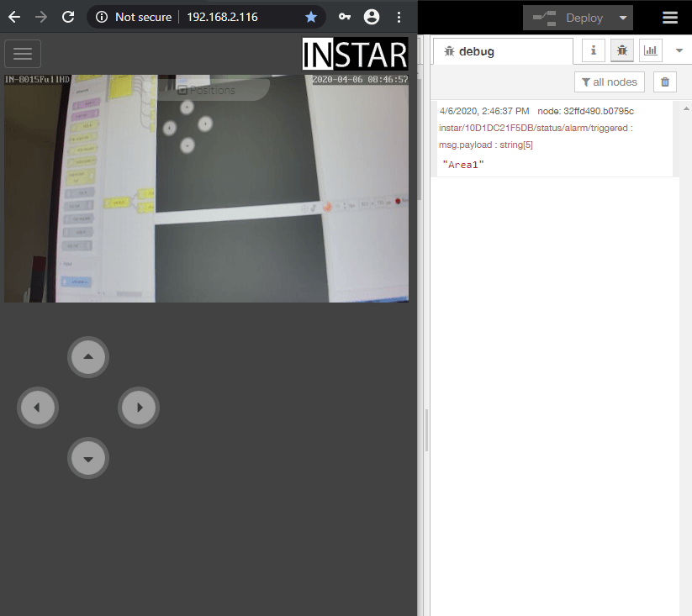Pan the camera up with the arrow control

coord(87,356)
